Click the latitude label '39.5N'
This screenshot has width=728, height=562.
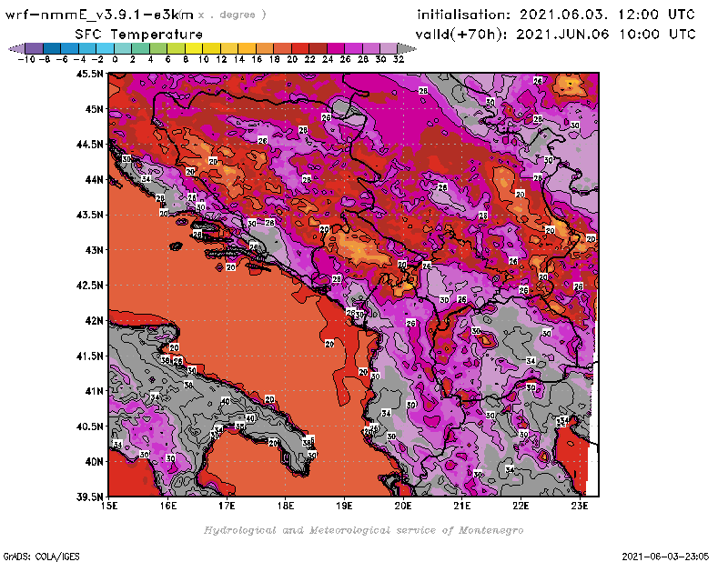pos(90,497)
